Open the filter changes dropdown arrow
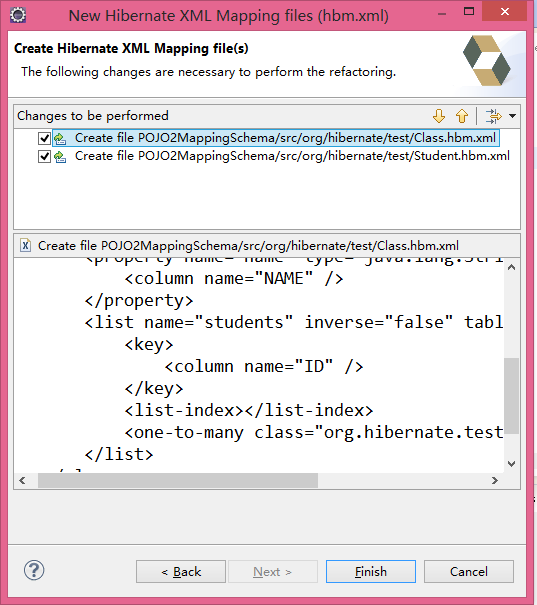The width and height of the screenshot is (537, 605). 512,116
